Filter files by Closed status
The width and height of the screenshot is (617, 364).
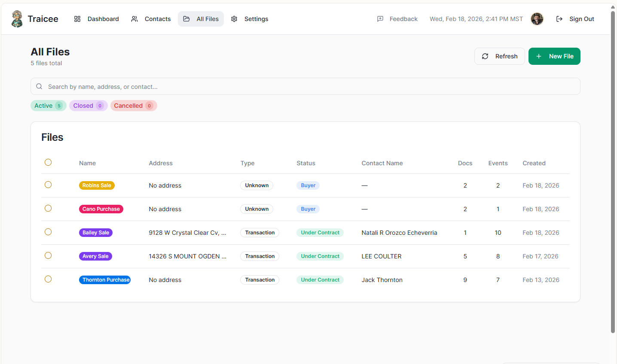tap(88, 106)
